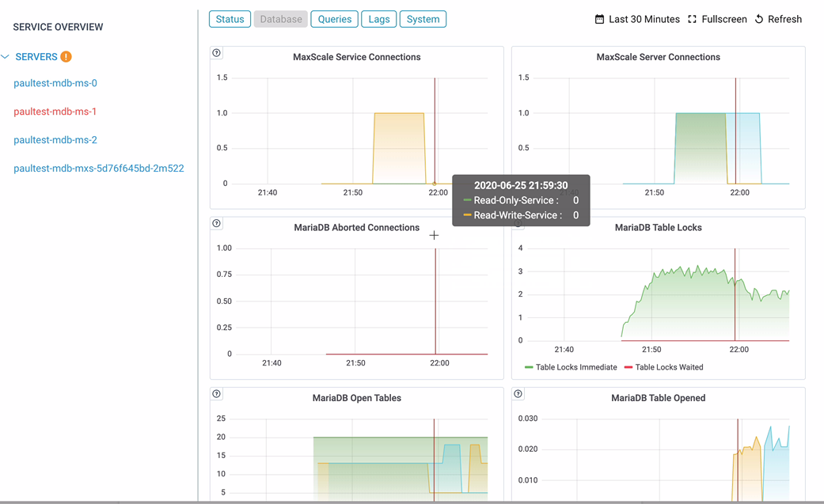Click SERVICE OVERVIEW heading in sidebar
The image size is (824, 504).
[x=58, y=27]
